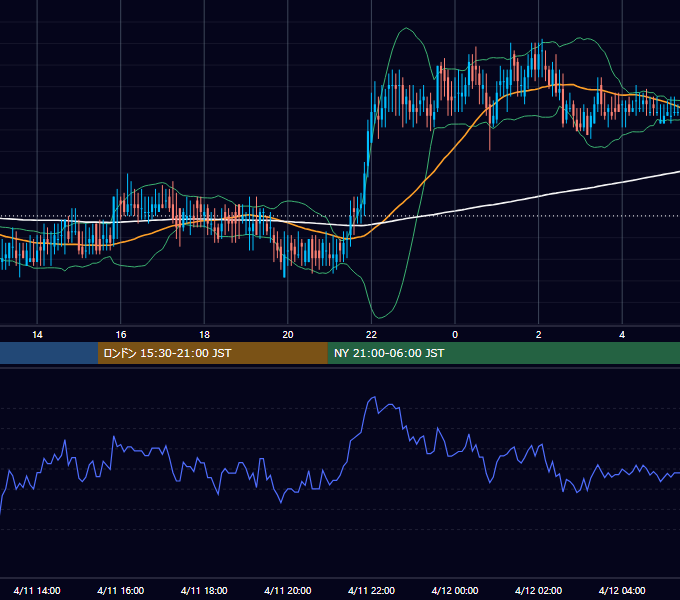The height and width of the screenshot is (600, 680).
Task: Click the 4/11 20:00 label on indicator axis
Action: pos(288,590)
